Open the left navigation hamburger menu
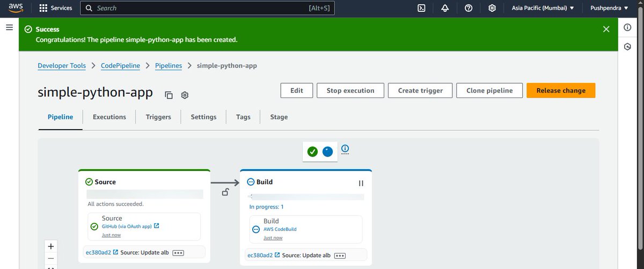Screen dimensions: 644x269 pos(9,27)
